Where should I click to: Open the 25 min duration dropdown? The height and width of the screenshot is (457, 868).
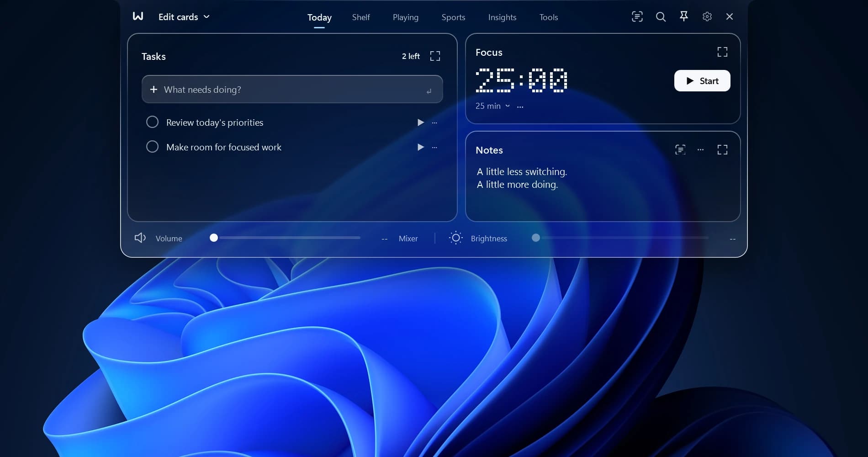[x=492, y=106]
